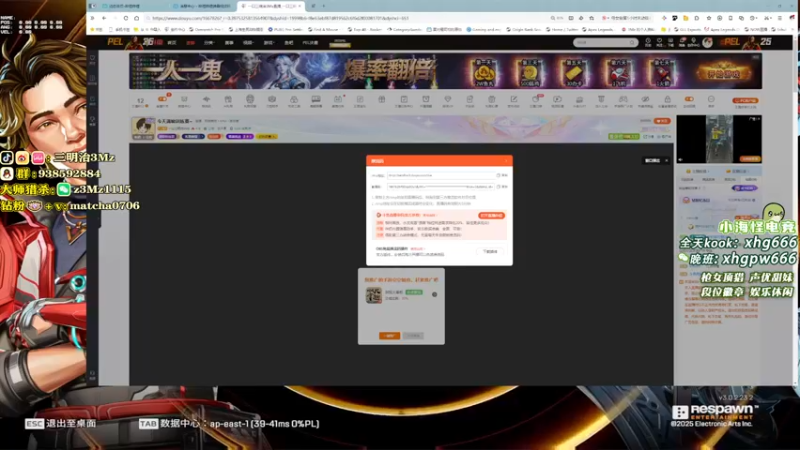Open a new browser tab with plus button
The width and height of the screenshot is (800, 450).
(323, 6)
